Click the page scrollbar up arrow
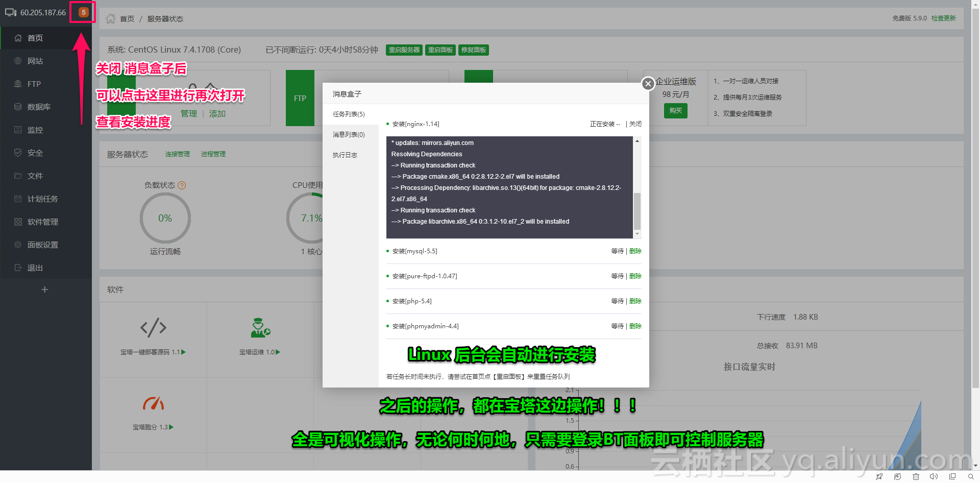Image resolution: width=980 pixels, height=483 pixels. tap(976, 4)
